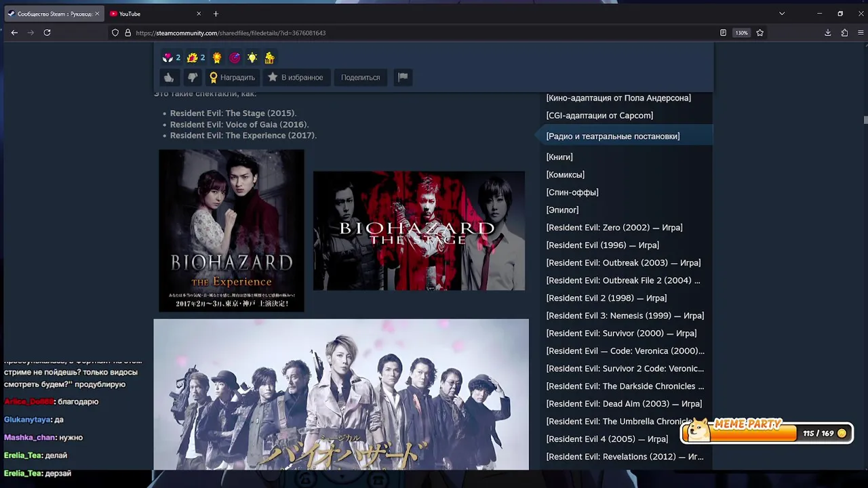868x488 pixels.
Task: Click the browser forward arrow
Action: [x=31, y=33]
